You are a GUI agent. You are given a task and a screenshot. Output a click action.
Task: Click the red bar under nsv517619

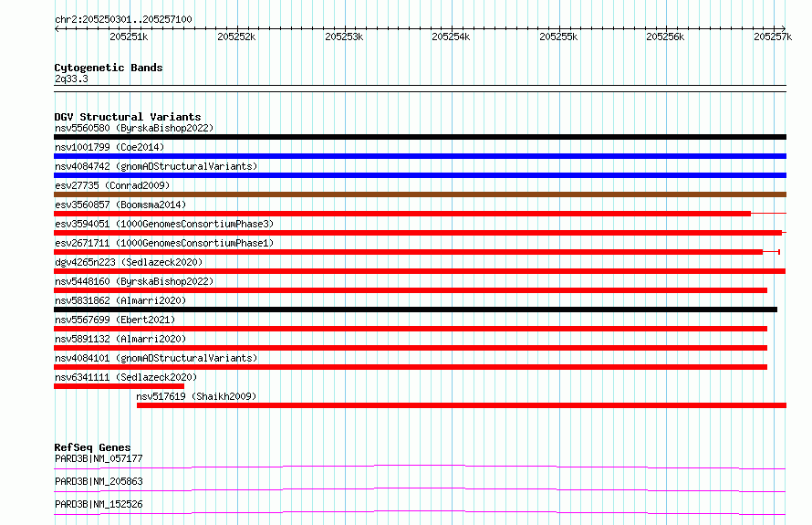pyautogui.click(x=462, y=405)
